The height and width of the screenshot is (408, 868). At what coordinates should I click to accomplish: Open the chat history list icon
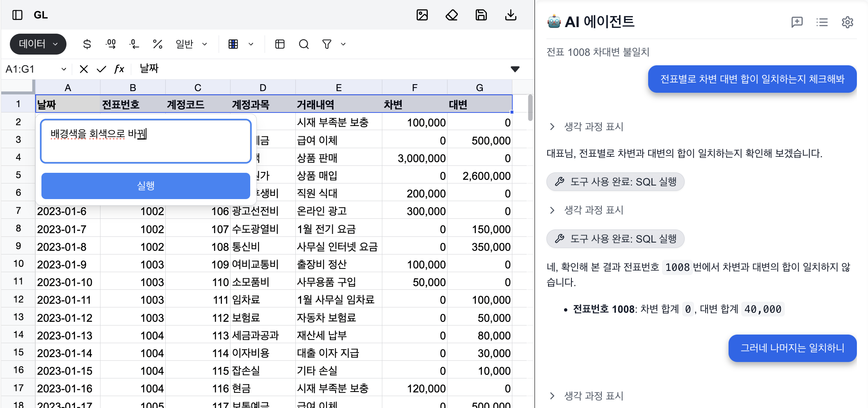(822, 22)
